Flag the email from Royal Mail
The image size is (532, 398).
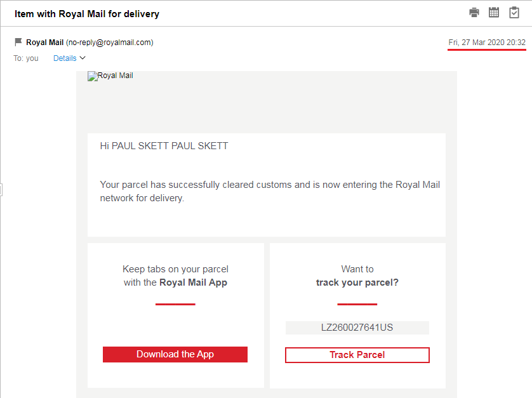[x=18, y=43]
